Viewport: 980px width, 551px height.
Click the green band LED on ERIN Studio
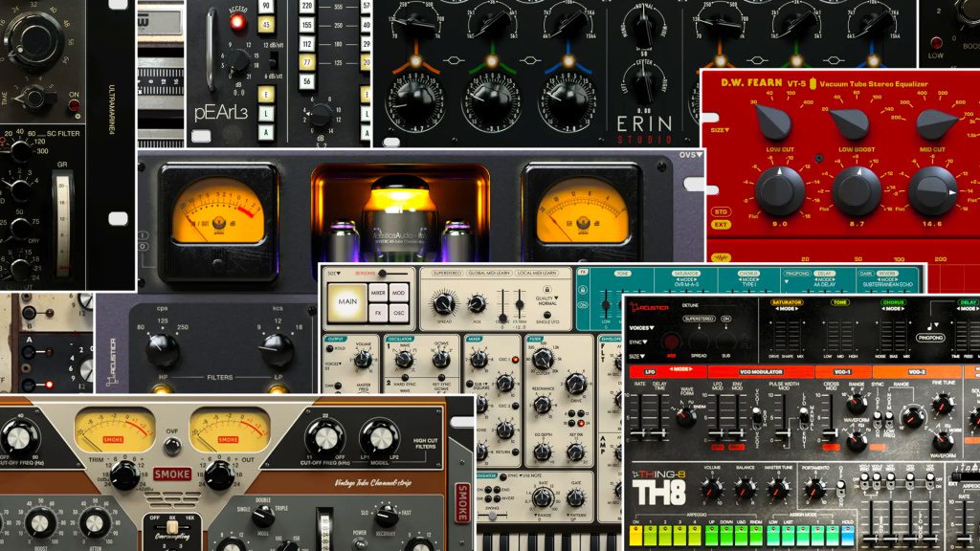pyautogui.click(x=492, y=61)
